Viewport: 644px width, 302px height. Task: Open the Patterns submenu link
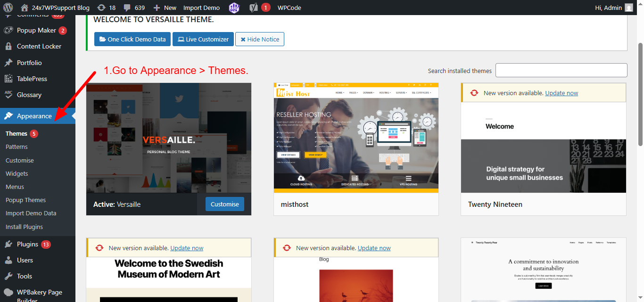17,147
